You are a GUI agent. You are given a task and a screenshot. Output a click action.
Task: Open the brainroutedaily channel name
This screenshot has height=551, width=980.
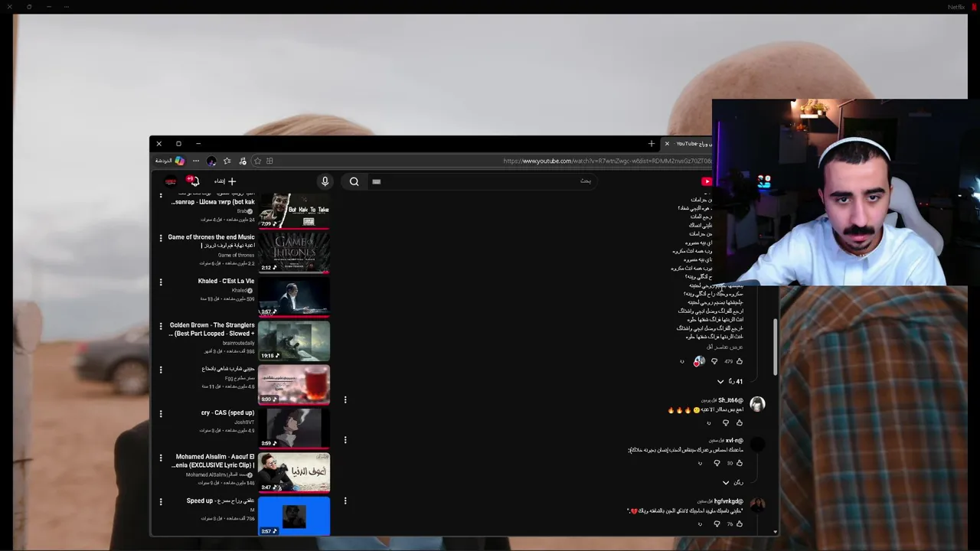tap(239, 343)
